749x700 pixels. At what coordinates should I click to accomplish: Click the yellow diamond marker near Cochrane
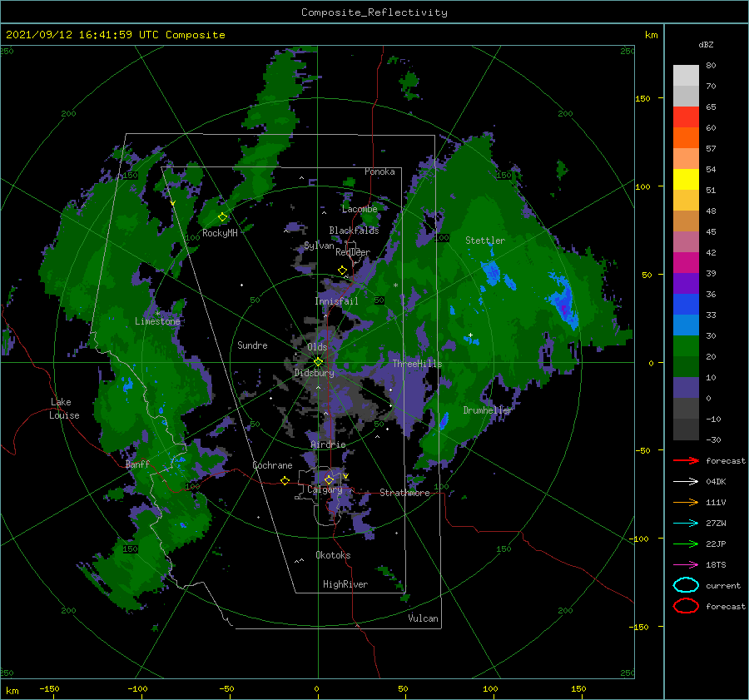point(285,480)
